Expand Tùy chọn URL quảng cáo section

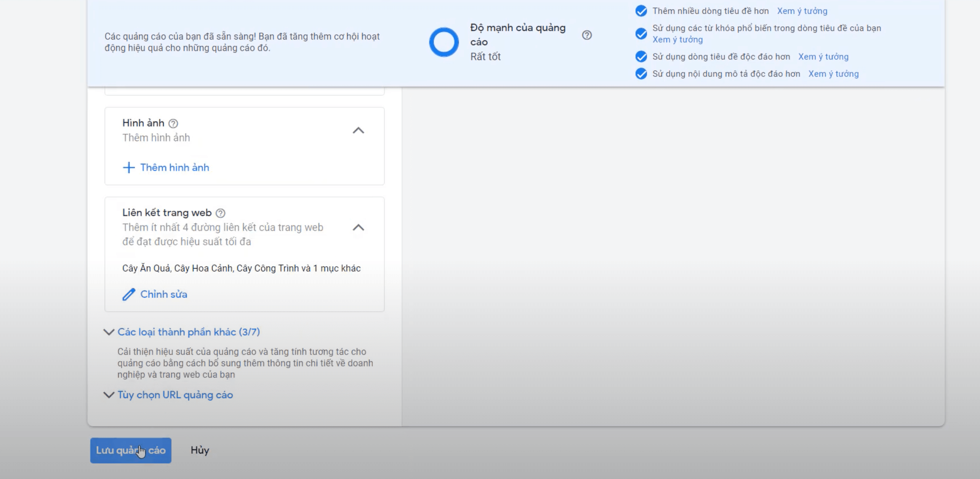click(x=175, y=395)
